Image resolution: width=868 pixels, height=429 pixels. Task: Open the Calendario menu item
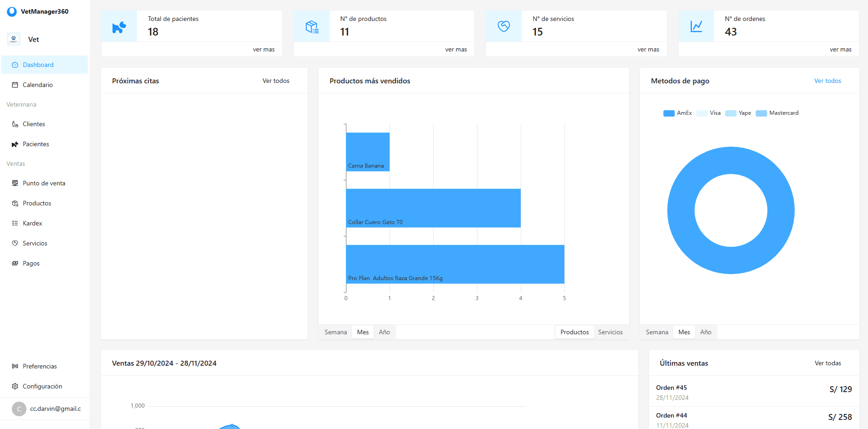tap(45, 85)
